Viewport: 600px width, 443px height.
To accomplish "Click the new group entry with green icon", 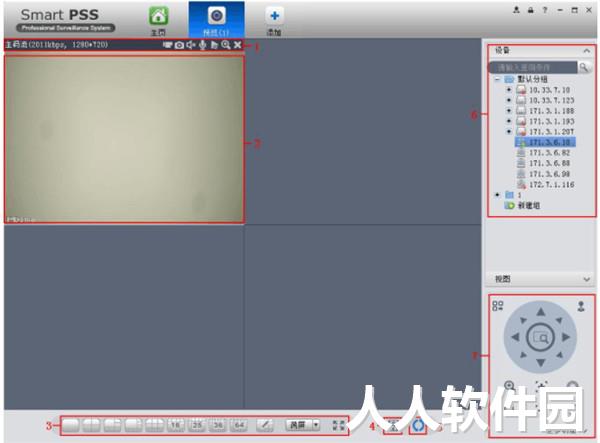I will pos(522,205).
